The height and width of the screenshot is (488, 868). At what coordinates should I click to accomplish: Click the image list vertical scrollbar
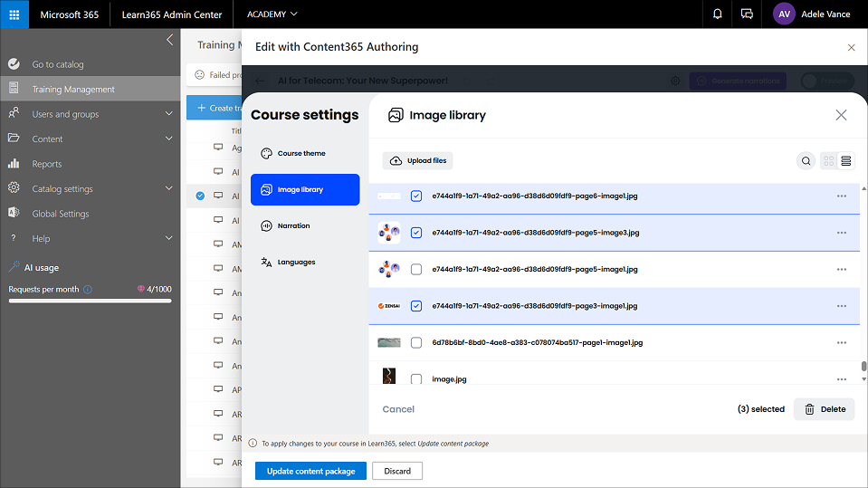click(x=863, y=367)
